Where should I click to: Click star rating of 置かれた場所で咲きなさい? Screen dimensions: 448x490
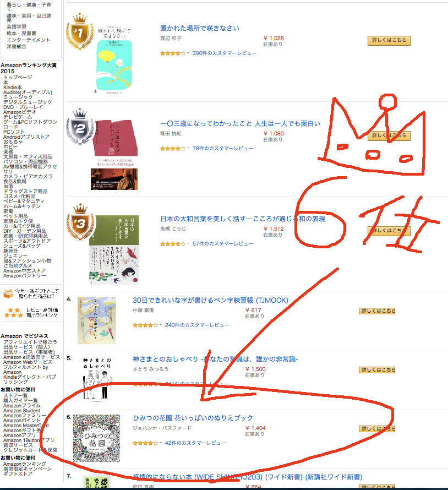pyautogui.click(x=173, y=53)
